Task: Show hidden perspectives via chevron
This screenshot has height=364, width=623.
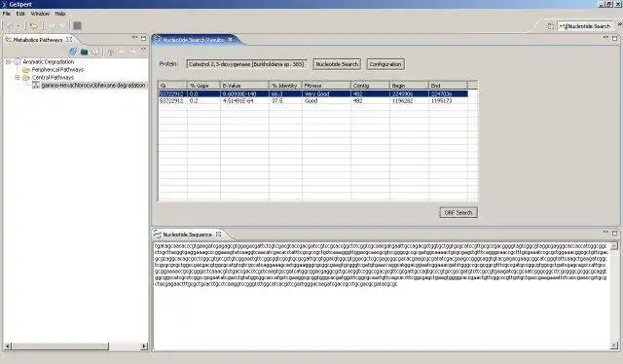Action: [x=619, y=24]
